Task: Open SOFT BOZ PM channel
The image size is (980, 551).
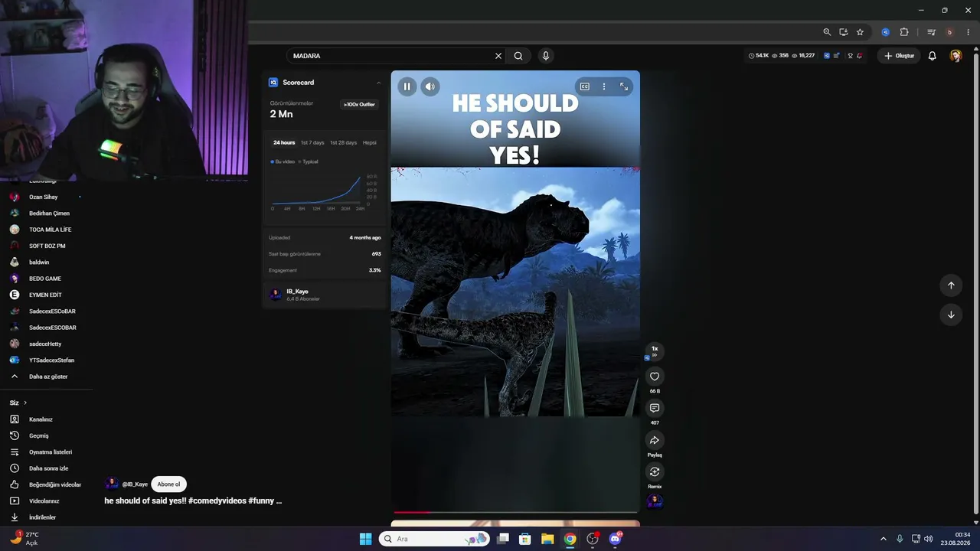Action: click(x=46, y=246)
